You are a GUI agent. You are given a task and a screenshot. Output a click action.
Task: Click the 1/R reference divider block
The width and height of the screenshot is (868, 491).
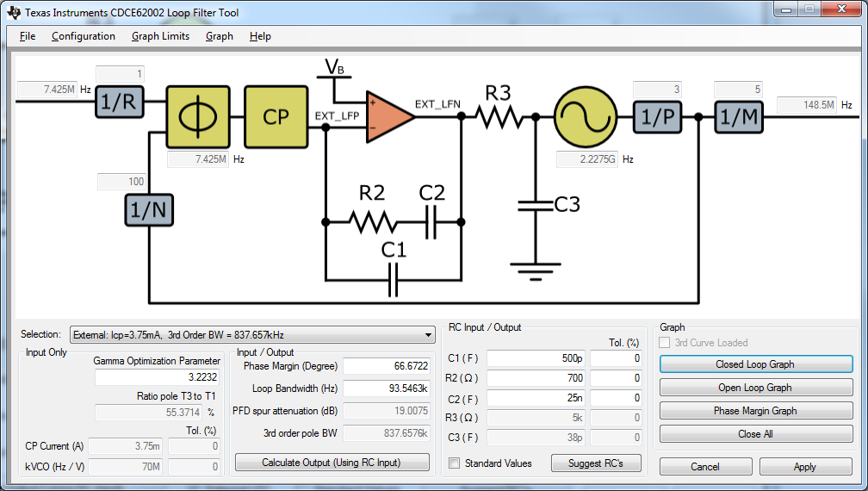pyautogui.click(x=120, y=102)
